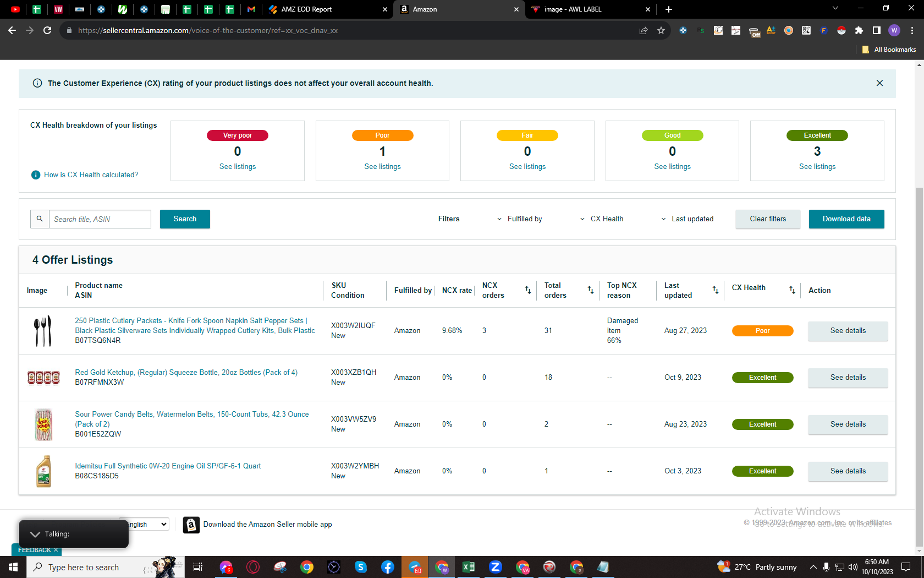This screenshot has width=924, height=578.
Task: Open the Idemitsu Full Synthetic Engine Oil link
Action: (x=168, y=466)
